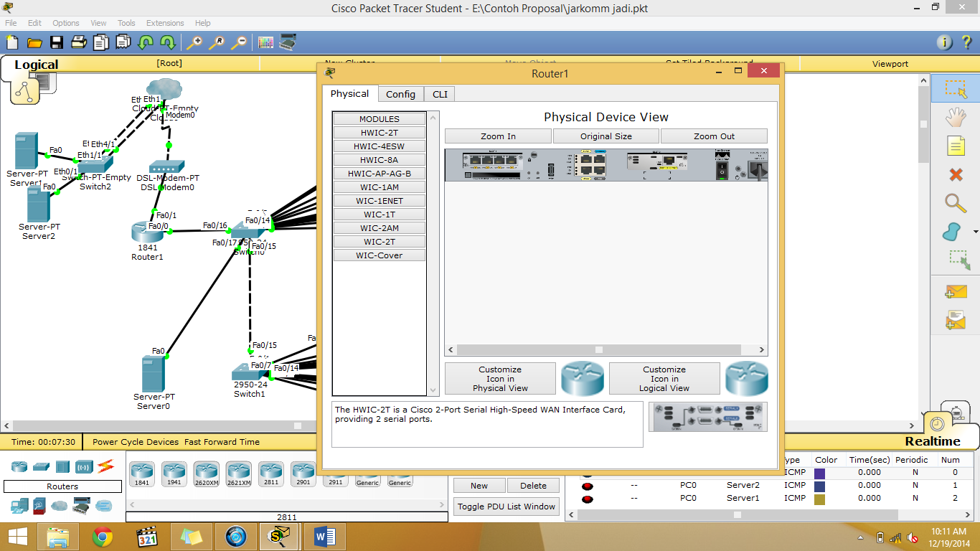Click the device view horizontal scrollbar

pos(606,350)
